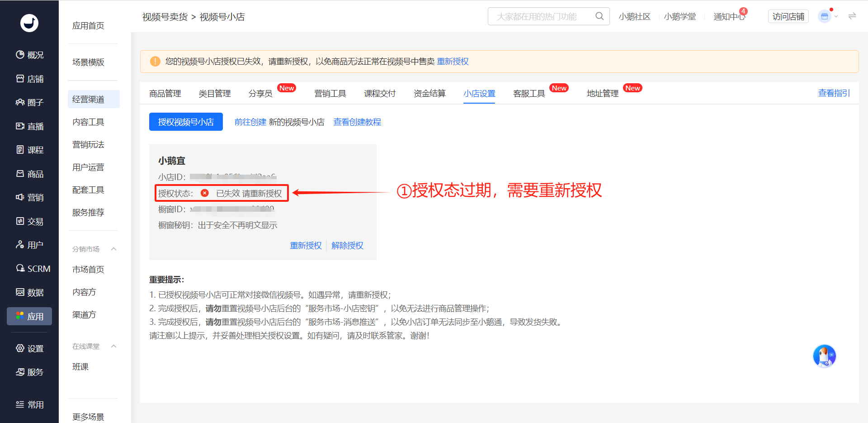Open the 分享员 tab
Image resolution: width=868 pixels, height=423 pixels.
pos(260,93)
